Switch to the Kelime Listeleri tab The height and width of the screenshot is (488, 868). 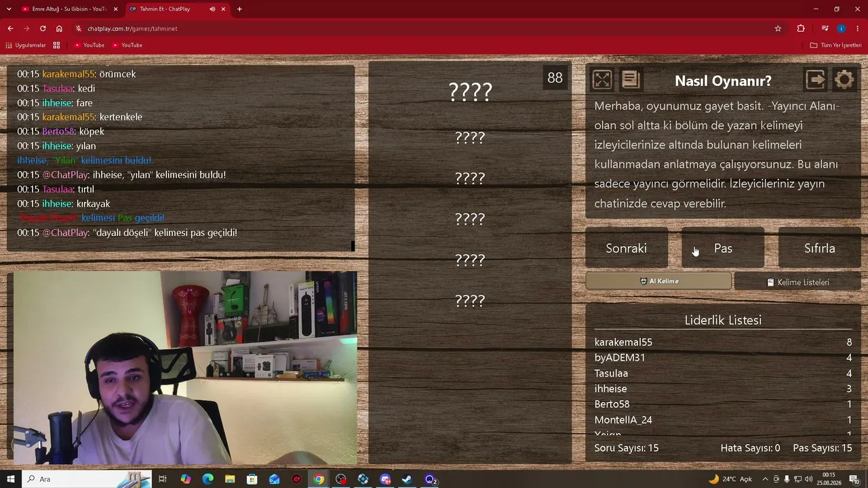point(797,282)
